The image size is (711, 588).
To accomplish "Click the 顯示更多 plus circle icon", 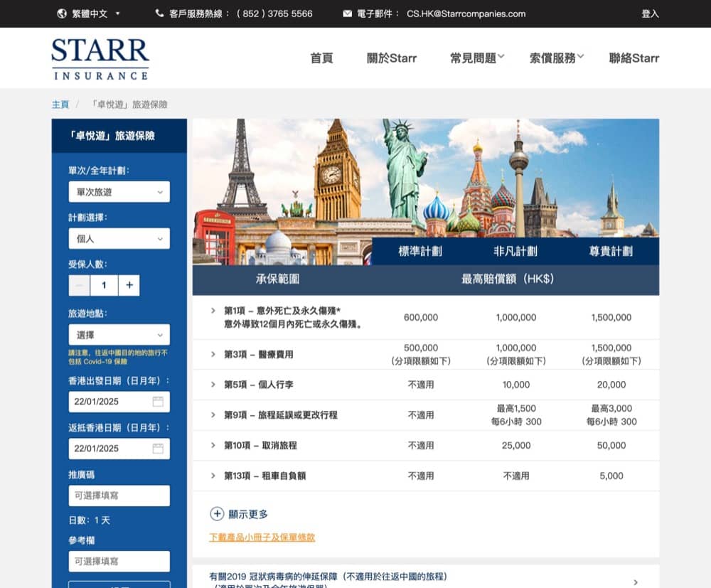I will tap(217, 513).
